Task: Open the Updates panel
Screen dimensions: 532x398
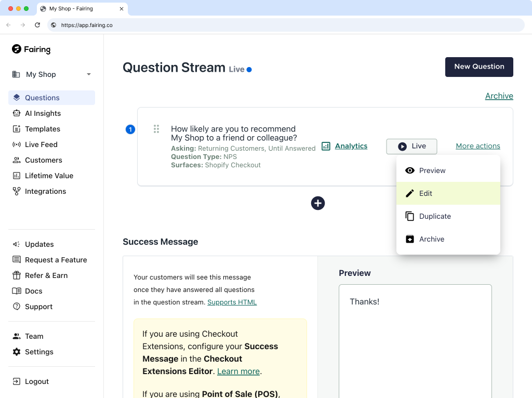Action: [39, 244]
